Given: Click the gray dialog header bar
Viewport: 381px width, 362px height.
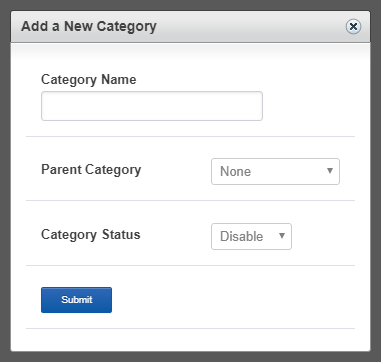Looking at the screenshot, I should (x=190, y=27).
